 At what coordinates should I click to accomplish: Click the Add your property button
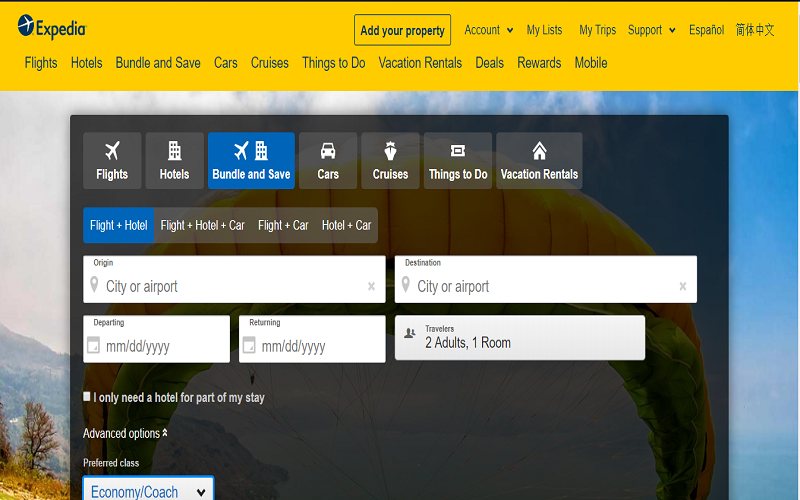[x=403, y=30]
